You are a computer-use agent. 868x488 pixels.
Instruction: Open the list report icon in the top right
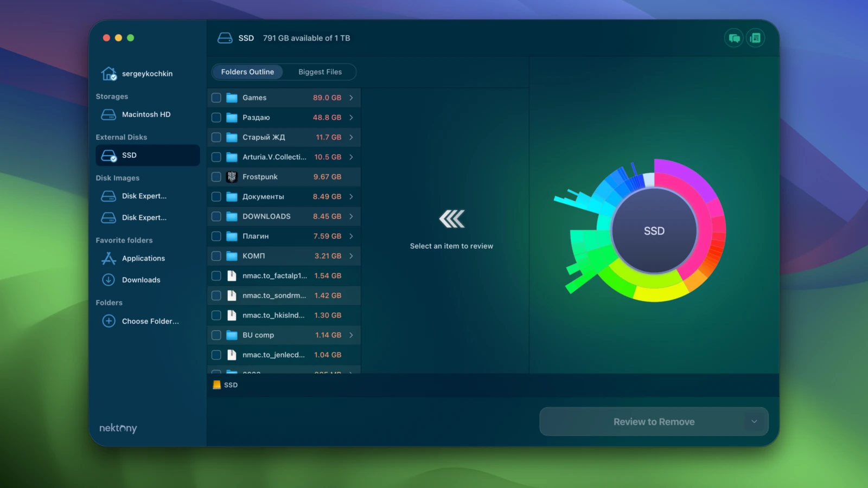755,38
